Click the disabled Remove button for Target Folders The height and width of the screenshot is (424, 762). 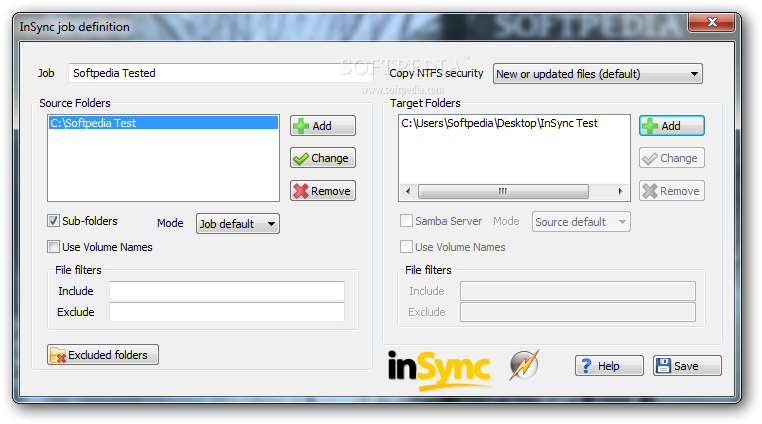(x=672, y=191)
